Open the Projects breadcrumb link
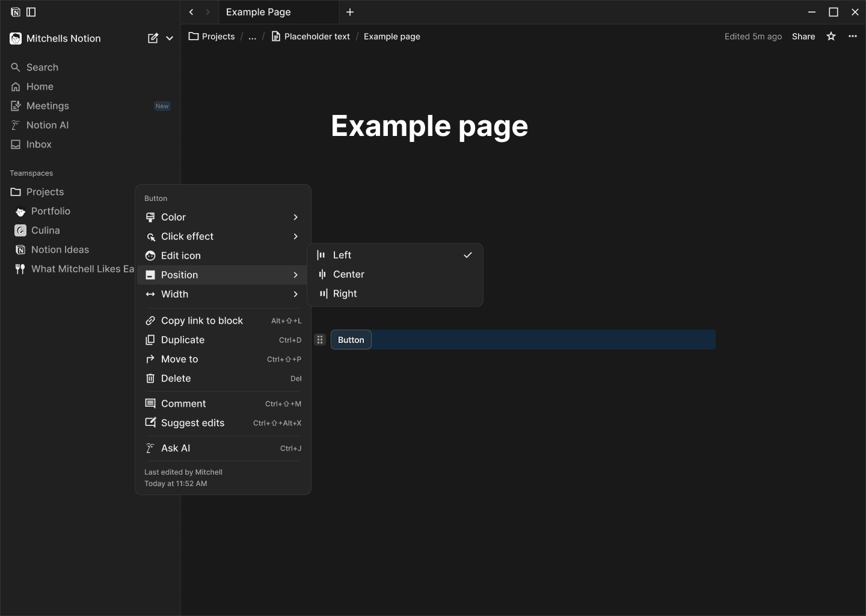This screenshot has width=866, height=616. click(x=218, y=36)
